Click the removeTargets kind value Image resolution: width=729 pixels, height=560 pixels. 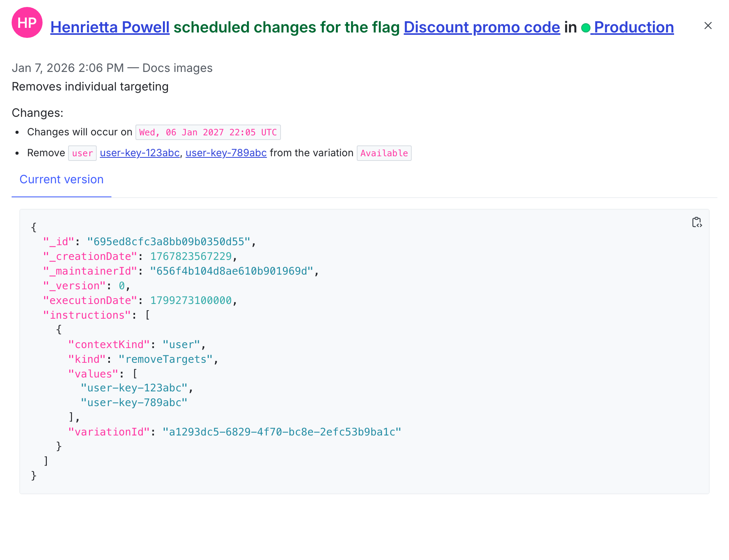tap(166, 359)
